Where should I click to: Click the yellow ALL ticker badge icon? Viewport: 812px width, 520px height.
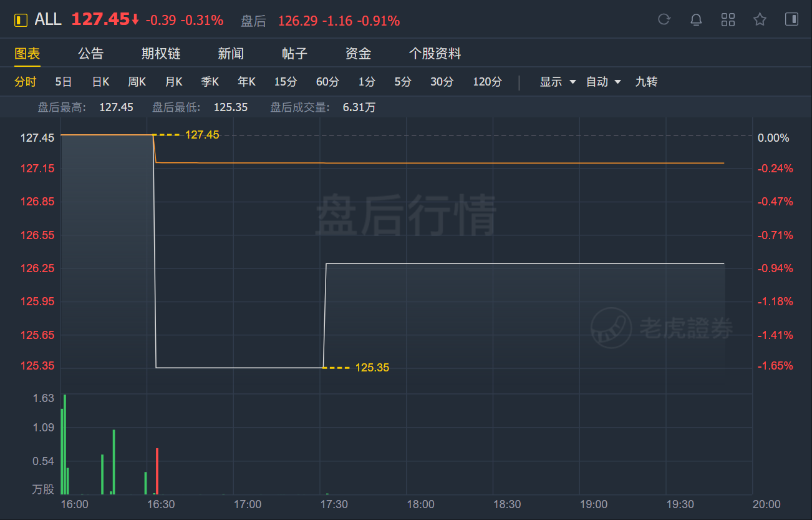21,20
